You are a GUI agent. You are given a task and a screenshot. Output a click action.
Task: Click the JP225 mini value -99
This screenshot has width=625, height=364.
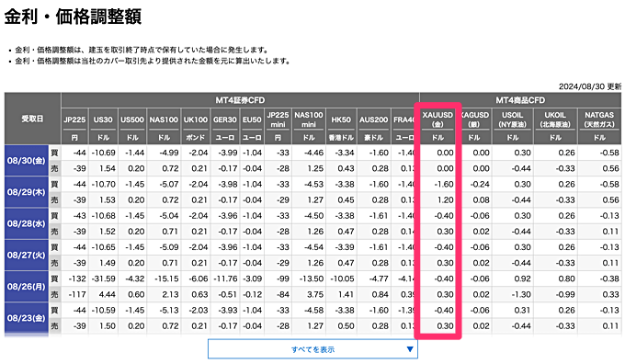(283, 279)
